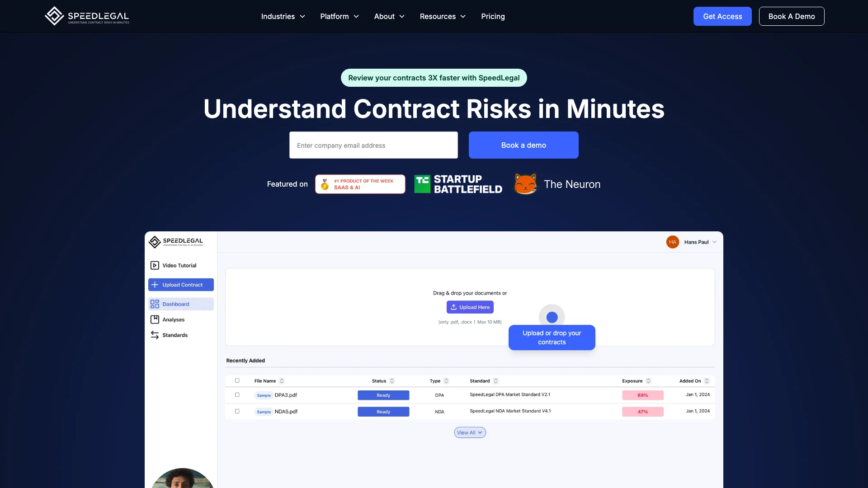Image resolution: width=868 pixels, height=488 pixels.
Task: Expand the Hans Paul user menu
Action: 714,242
